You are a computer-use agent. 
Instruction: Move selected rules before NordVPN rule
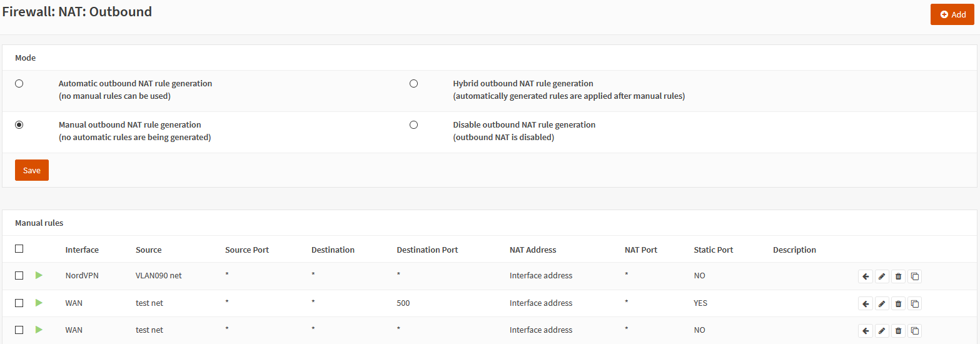click(x=866, y=276)
